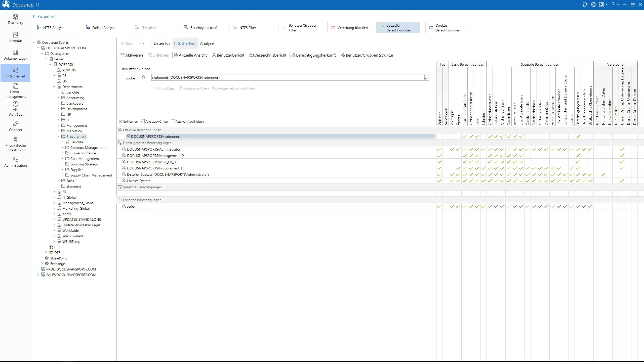Expand the PROD.DOCUSNAPSPORTS.COM domain

point(38,269)
